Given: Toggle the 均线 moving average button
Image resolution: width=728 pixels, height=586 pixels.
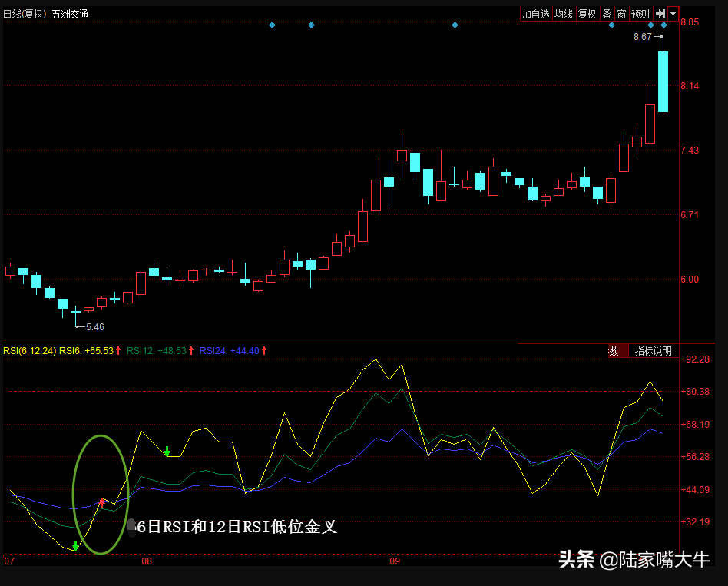Looking at the screenshot, I should 564,14.
